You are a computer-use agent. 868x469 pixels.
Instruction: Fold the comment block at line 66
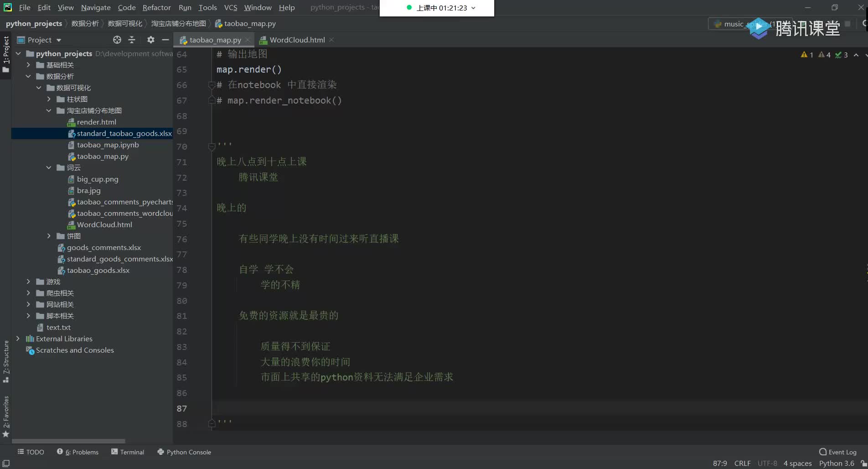tap(212, 85)
